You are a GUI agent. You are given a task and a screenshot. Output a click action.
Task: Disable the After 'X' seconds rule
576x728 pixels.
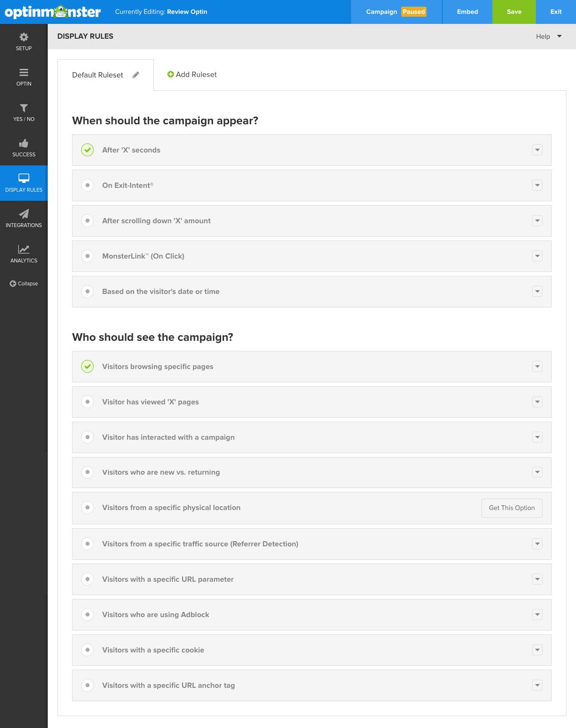[x=87, y=150]
